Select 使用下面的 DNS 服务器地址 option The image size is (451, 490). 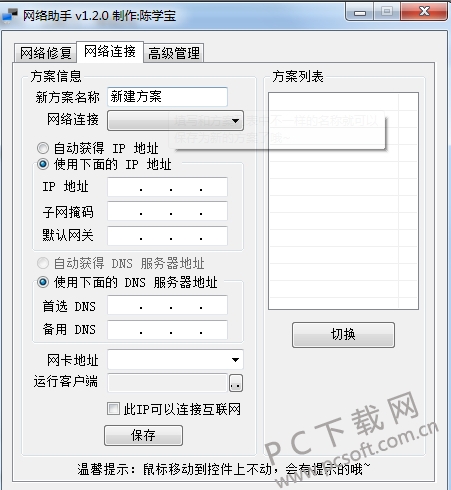coord(43,282)
